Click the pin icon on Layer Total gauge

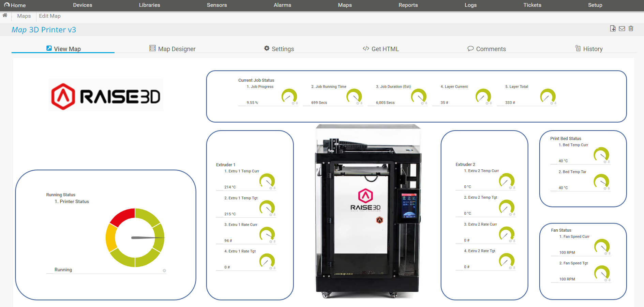[556, 103]
